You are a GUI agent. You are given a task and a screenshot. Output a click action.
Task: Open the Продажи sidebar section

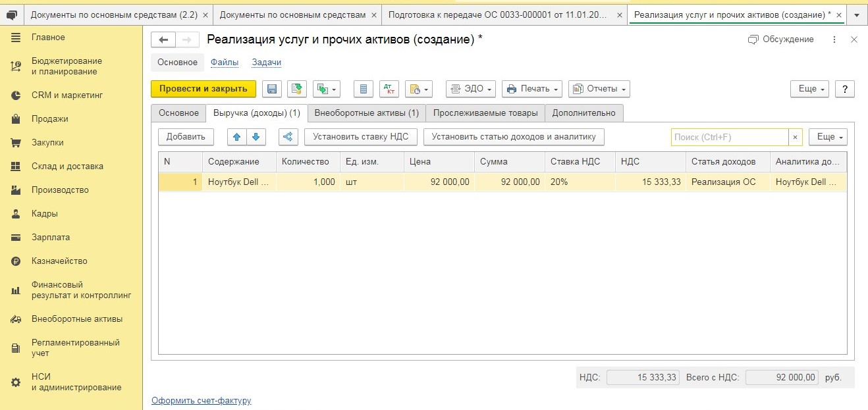click(x=50, y=119)
